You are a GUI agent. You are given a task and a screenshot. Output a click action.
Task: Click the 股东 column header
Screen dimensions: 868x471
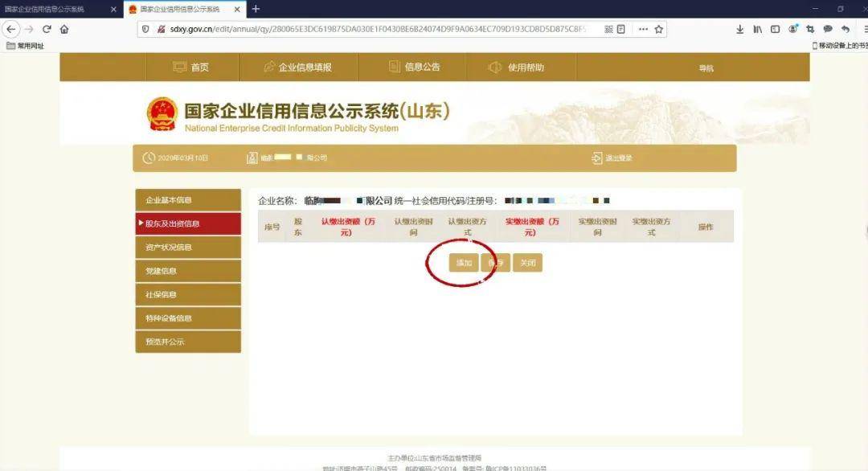click(x=298, y=227)
